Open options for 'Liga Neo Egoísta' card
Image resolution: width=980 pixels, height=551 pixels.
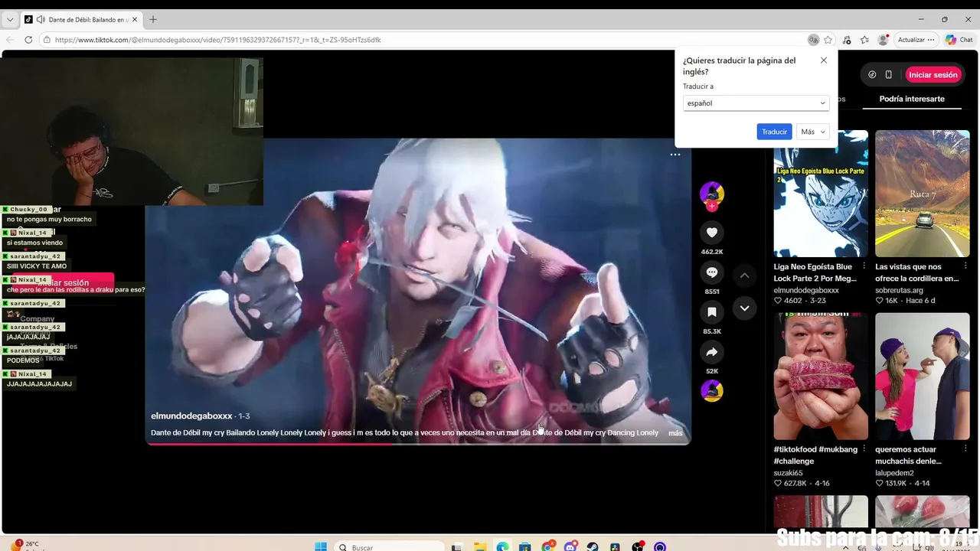click(x=864, y=266)
